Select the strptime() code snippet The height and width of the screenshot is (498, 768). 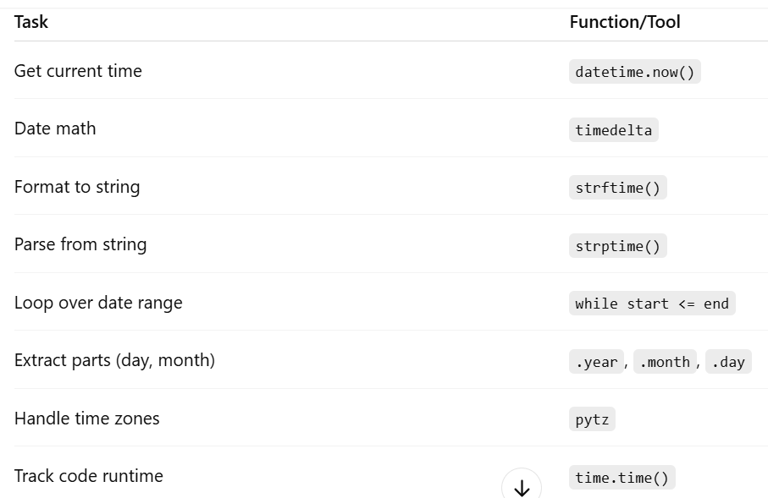(618, 246)
